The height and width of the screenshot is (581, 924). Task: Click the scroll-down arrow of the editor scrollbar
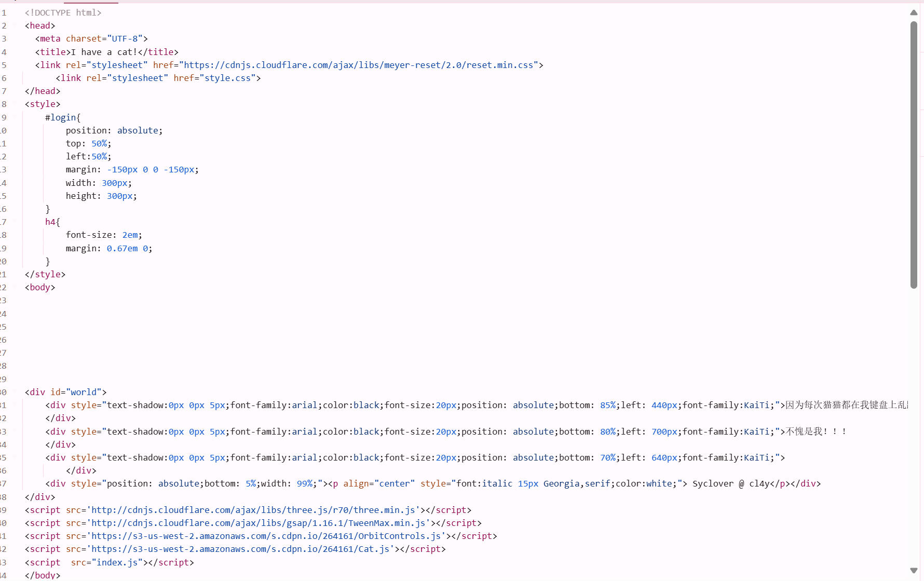click(x=914, y=571)
